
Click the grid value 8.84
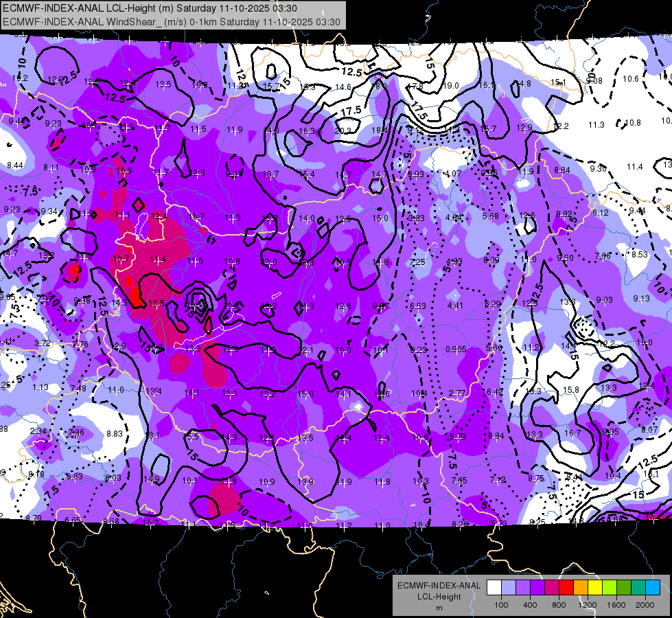562,170
